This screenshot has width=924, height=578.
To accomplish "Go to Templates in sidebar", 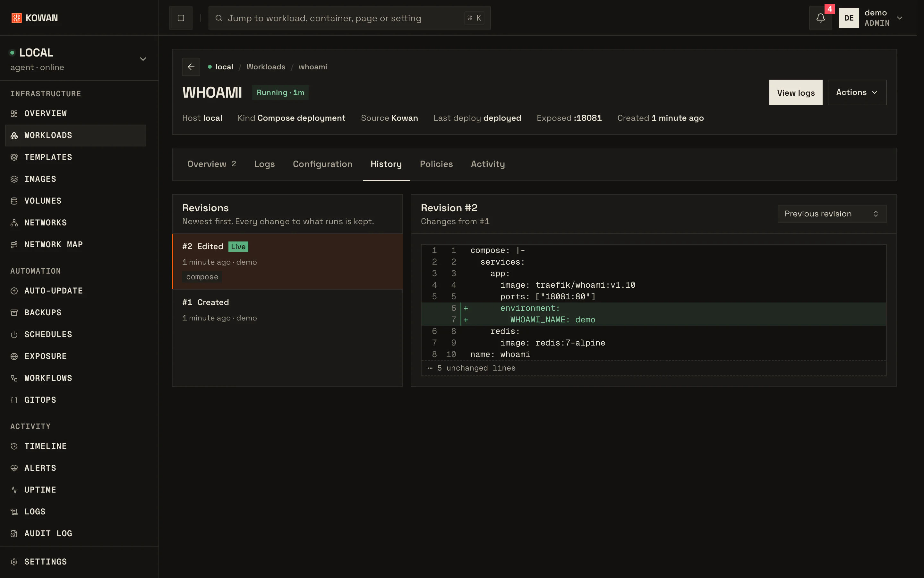I will pos(76,157).
